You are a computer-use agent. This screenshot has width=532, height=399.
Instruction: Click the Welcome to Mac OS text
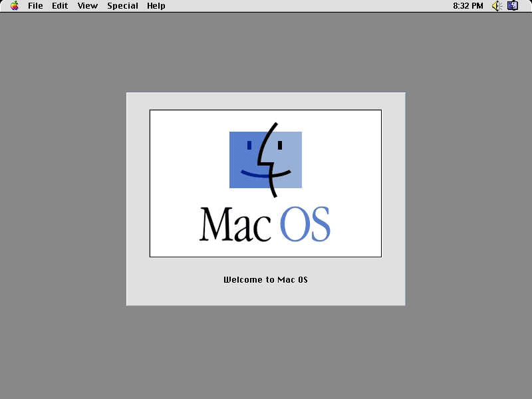[265, 280]
